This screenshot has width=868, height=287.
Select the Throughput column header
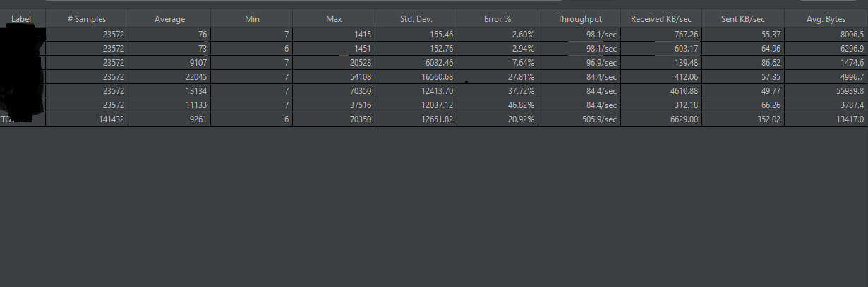[x=579, y=19]
